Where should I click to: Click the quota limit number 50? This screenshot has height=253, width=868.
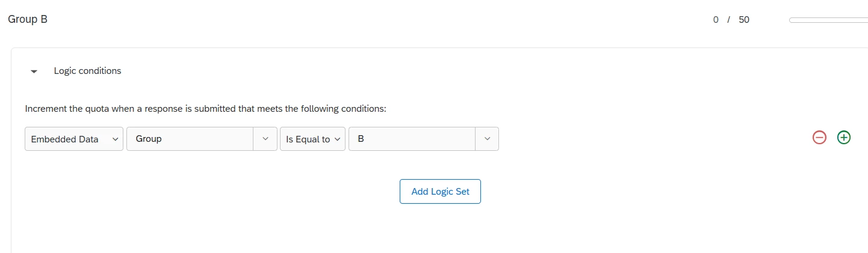(744, 20)
